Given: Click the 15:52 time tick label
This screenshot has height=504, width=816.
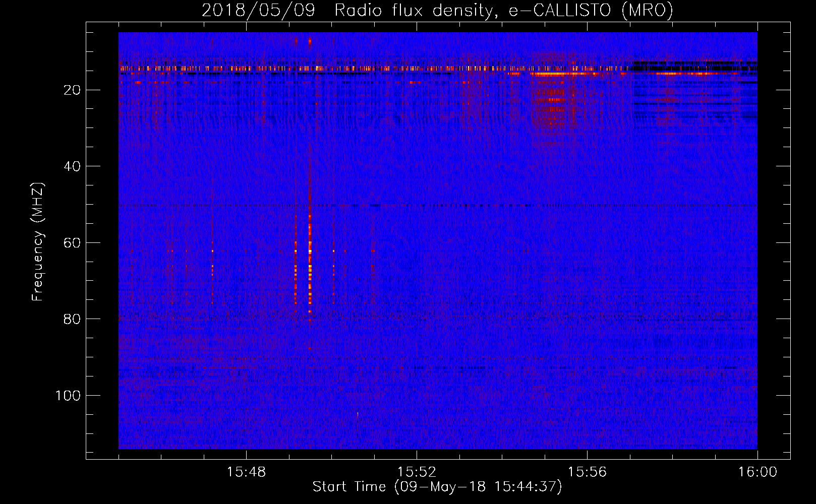Looking at the screenshot, I should (417, 472).
